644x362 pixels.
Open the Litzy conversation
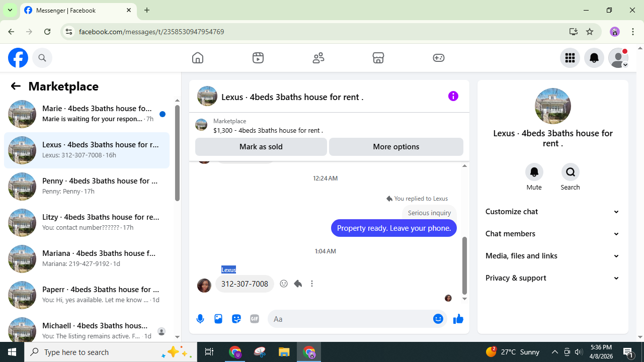[x=87, y=223]
